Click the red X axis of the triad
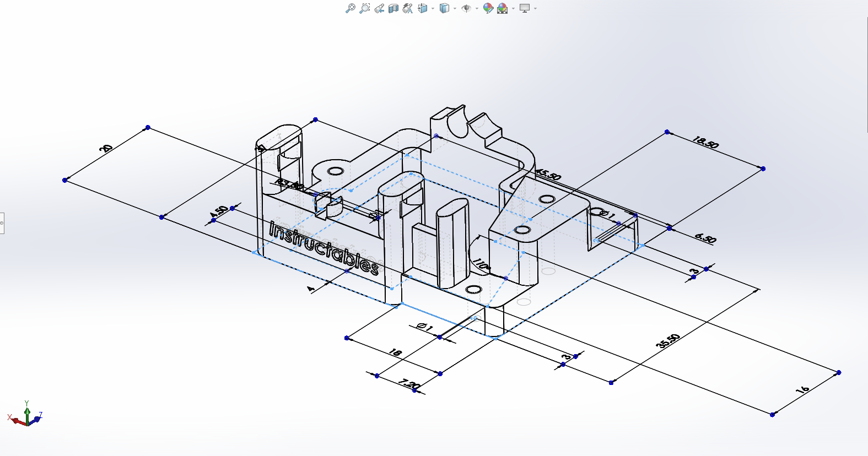Screen dimensions: 868x456 click(x=17, y=420)
